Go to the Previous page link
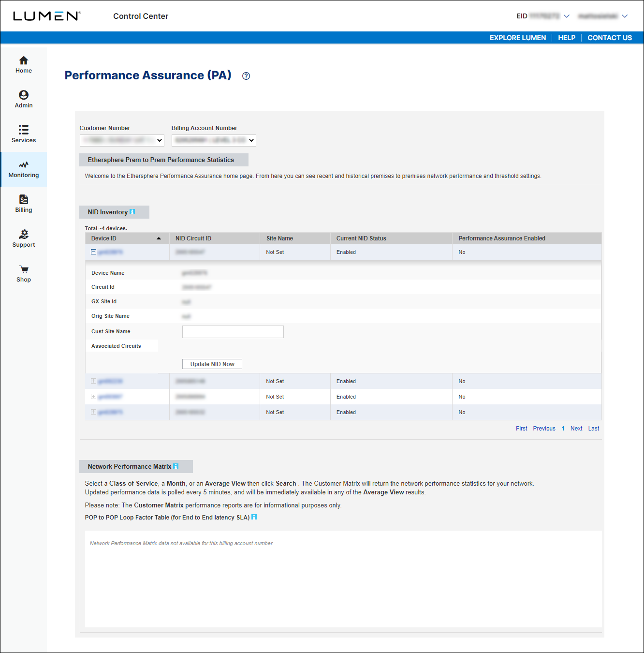 click(x=544, y=429)
